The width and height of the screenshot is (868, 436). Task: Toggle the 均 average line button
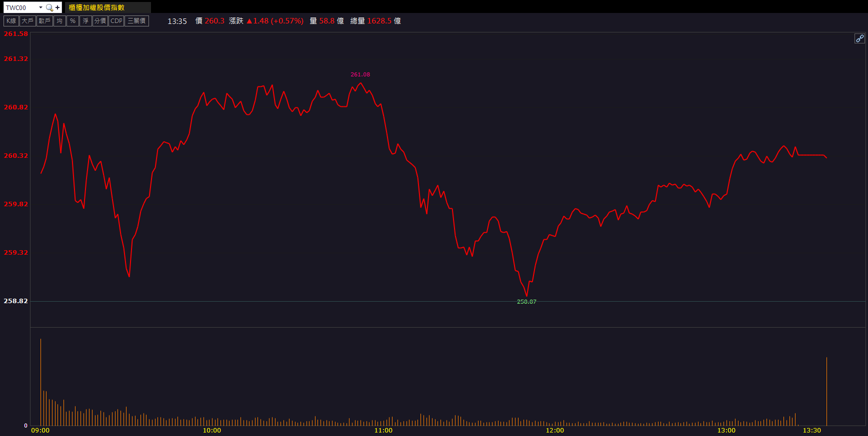tap(59, 21)
